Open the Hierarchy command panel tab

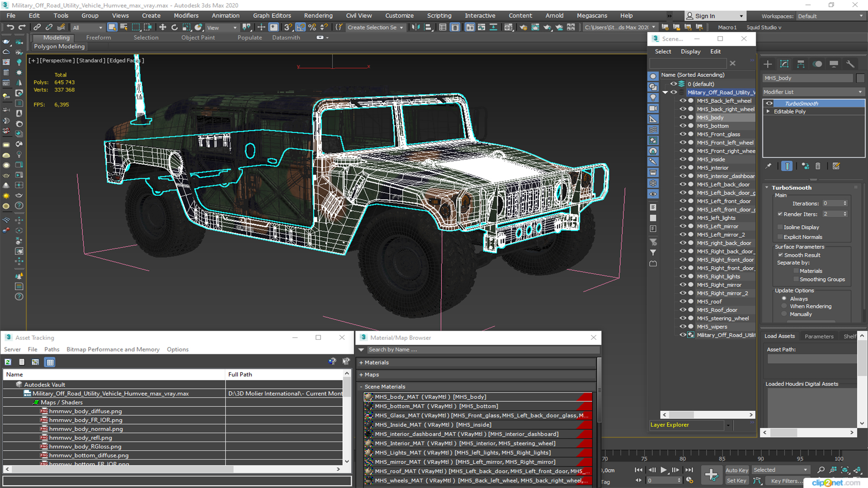click(801, 64)
